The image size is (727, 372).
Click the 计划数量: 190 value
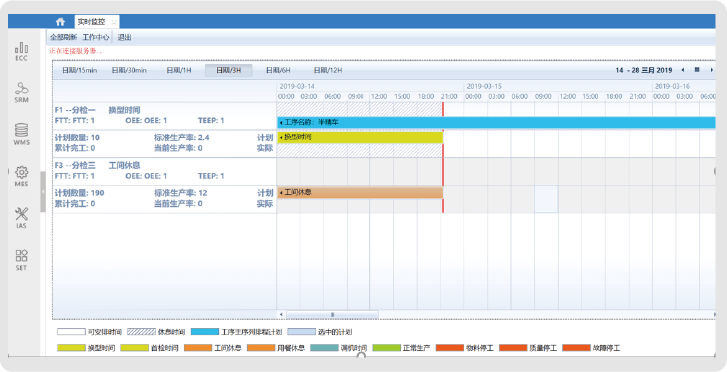click(x=79, y=193)
